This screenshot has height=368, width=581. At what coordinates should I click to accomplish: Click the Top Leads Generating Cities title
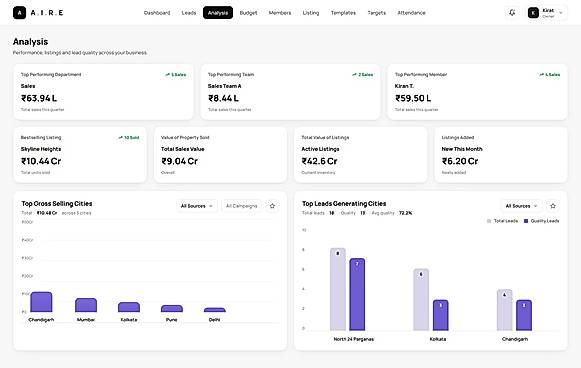pos(344,203)
